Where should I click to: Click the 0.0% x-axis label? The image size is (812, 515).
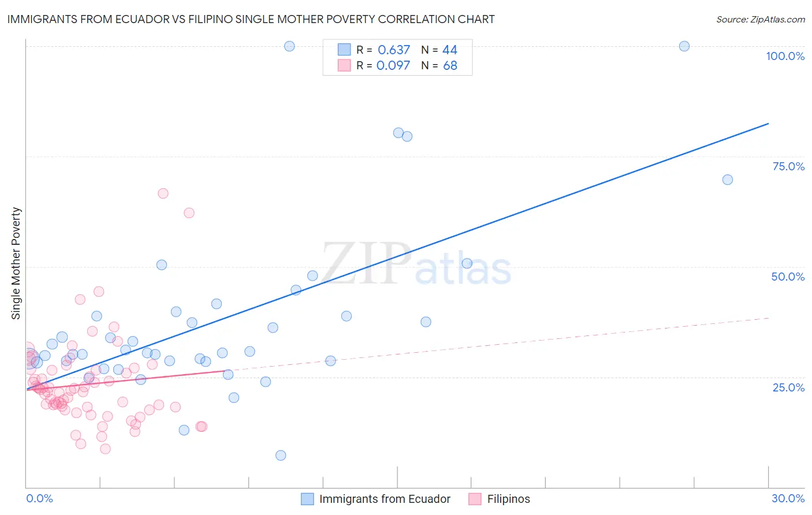click(x=39, y=498)
